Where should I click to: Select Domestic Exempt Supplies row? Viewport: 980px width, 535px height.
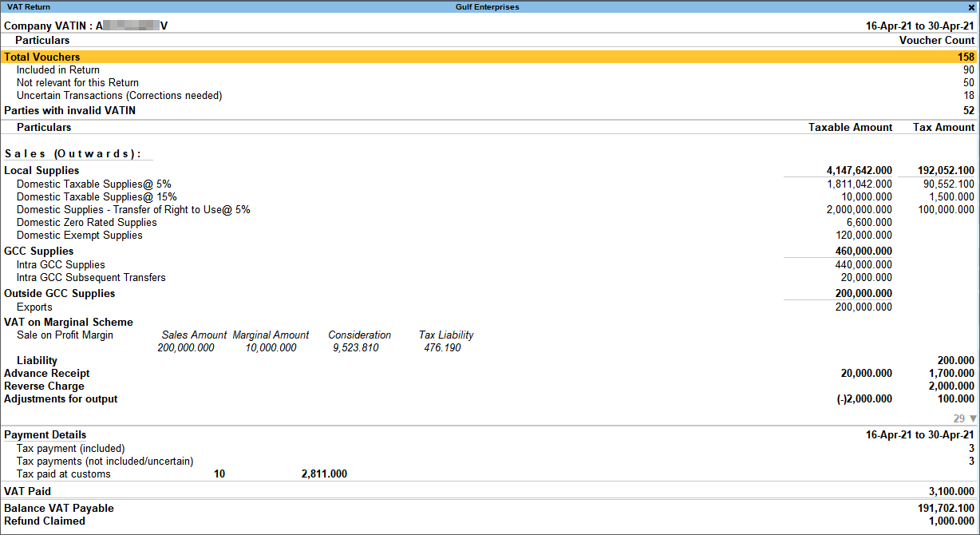click(x=79, y=236)
